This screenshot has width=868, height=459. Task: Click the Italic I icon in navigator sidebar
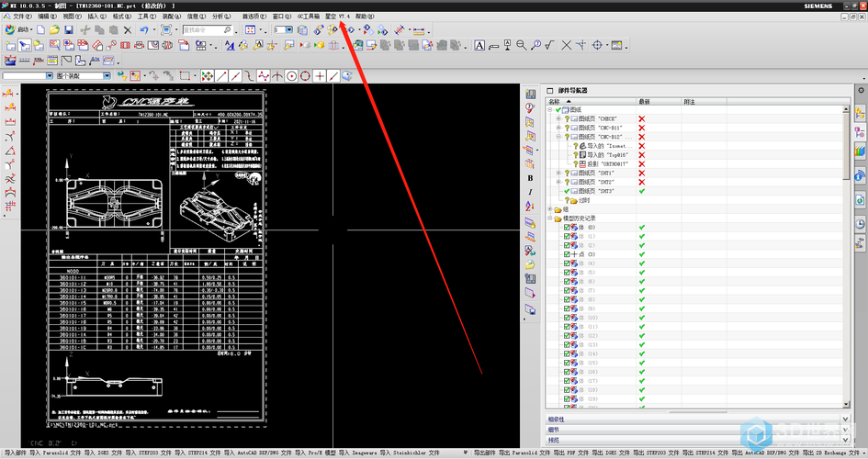(530, 192)
